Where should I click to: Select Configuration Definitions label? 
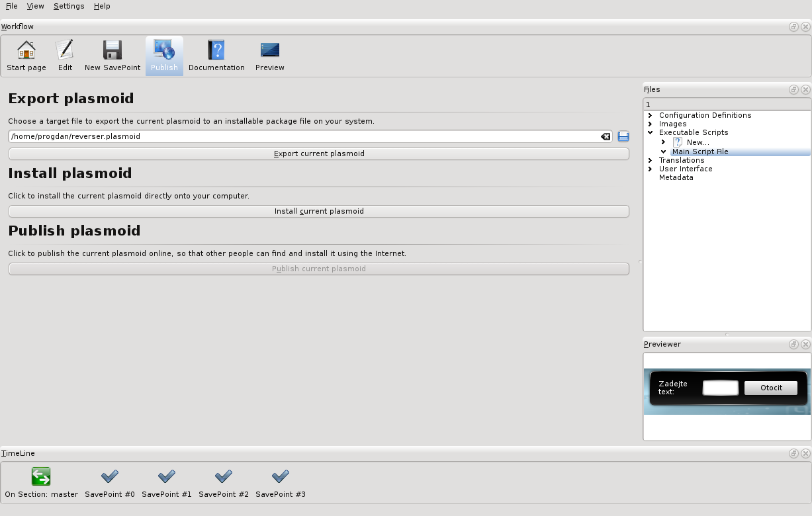point(705,115)
